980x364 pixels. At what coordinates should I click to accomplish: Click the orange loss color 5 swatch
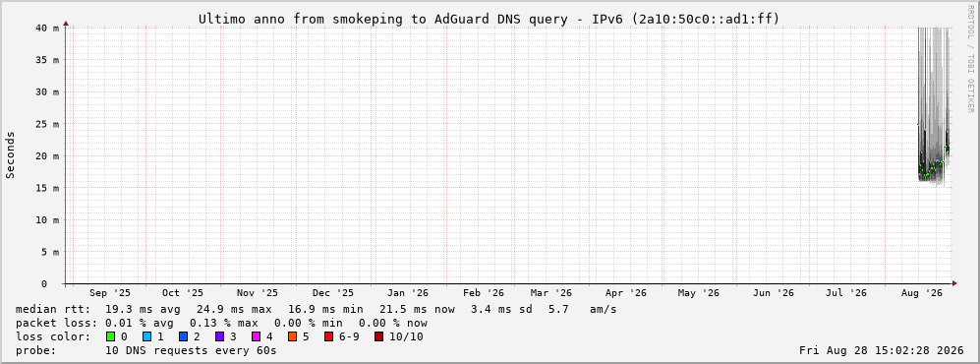coord(292,337)
